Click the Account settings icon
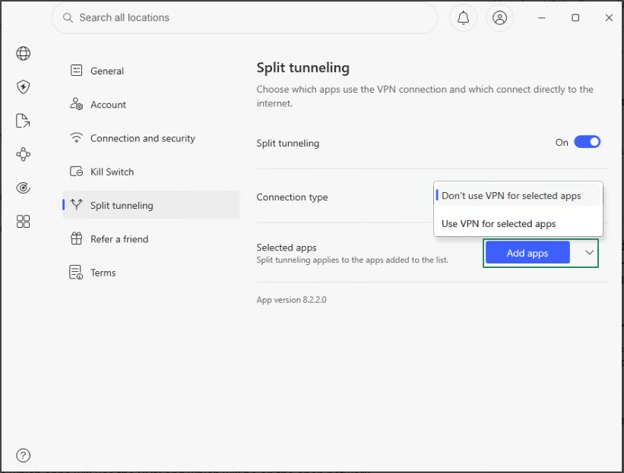 click(76, 104)
